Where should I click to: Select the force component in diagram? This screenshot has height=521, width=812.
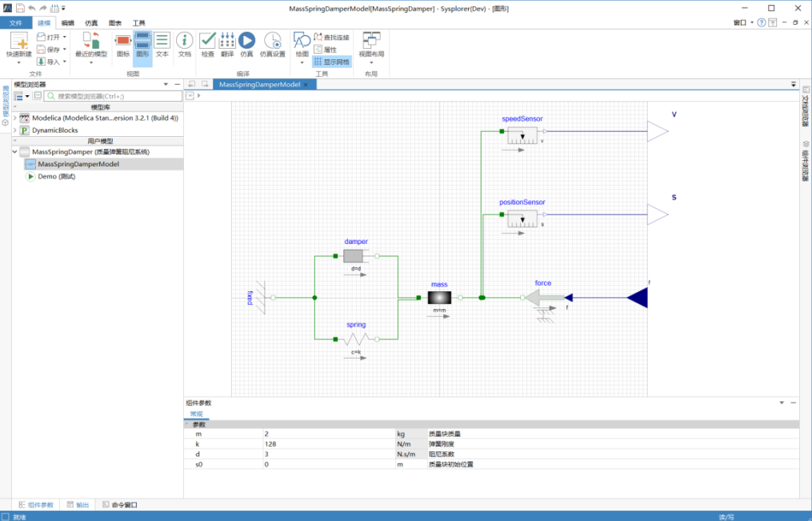click(x=544, y=298)
